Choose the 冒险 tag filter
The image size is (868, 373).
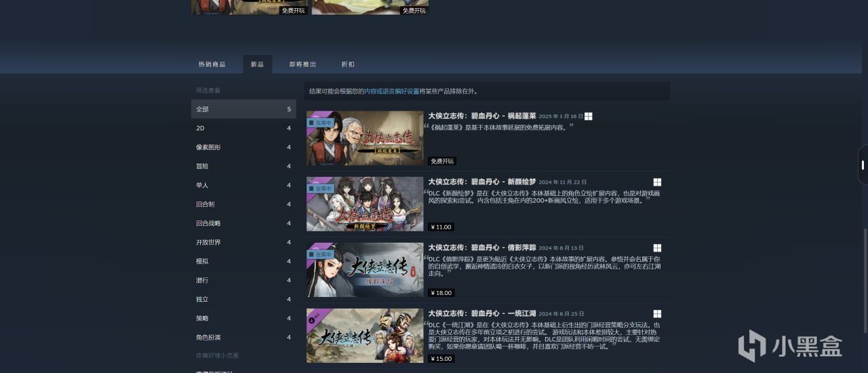(x=243, y=166)
